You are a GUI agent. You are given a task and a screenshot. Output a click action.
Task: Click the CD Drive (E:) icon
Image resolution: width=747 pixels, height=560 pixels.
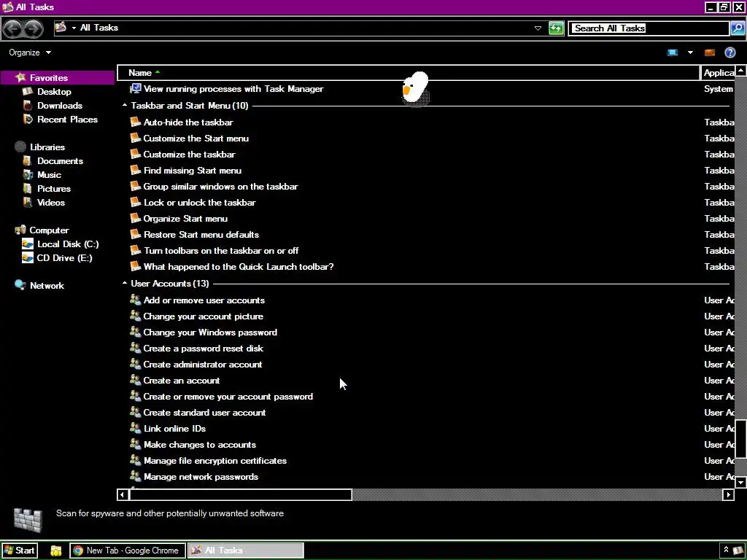point(28,257)
